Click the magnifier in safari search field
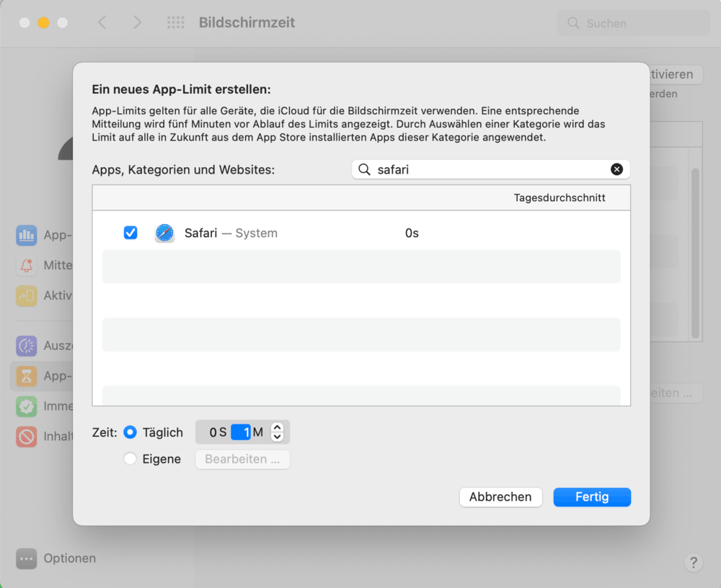721x588 pixels. (364, 169)
